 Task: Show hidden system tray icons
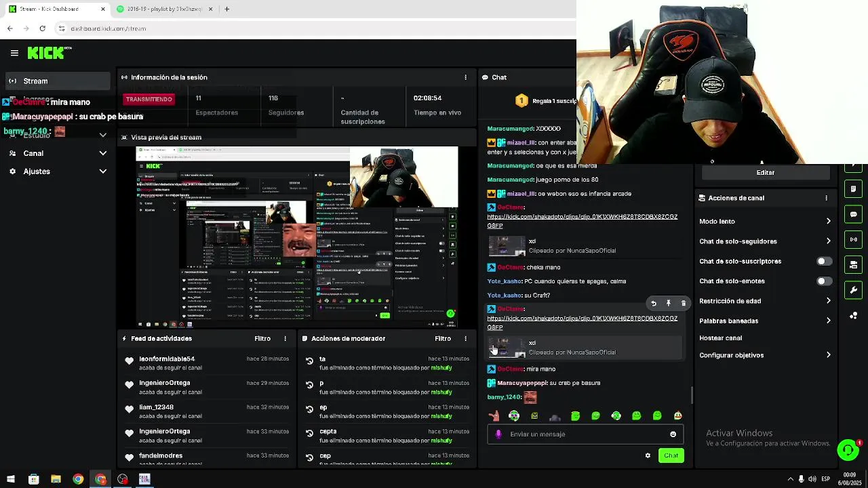790,479
